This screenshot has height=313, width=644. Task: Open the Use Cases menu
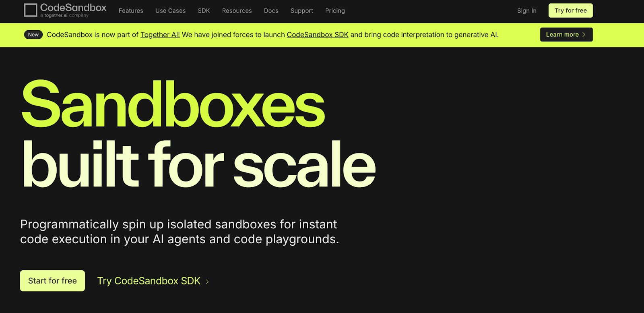(x=170, y=11)
